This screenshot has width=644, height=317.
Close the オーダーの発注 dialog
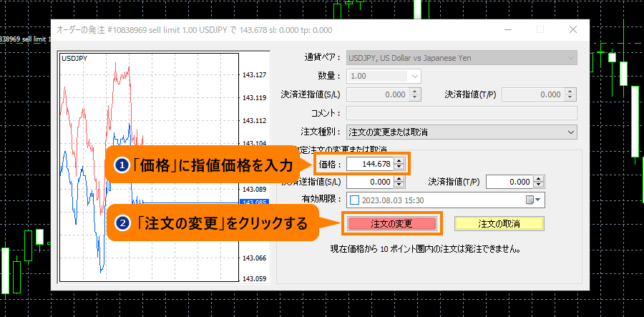(572, 29)
